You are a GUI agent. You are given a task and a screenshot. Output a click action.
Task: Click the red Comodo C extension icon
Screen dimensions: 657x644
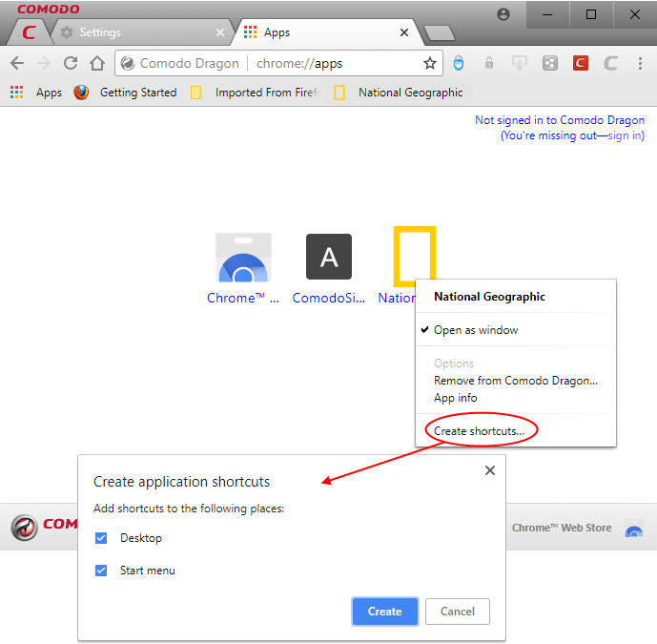pos(581,63)
